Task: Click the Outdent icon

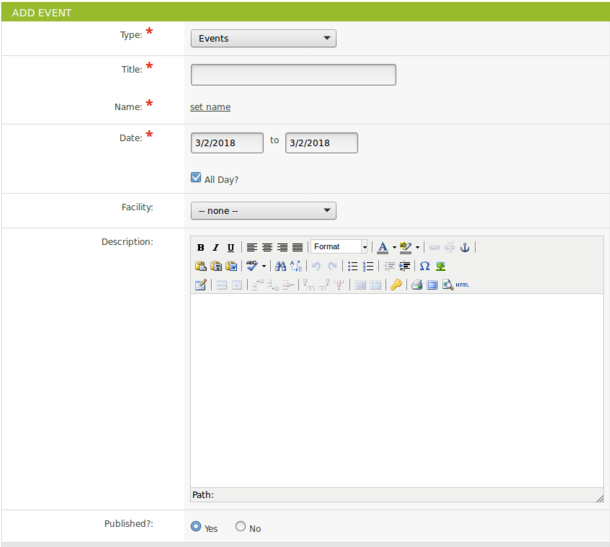Action: tap(389, 266)
